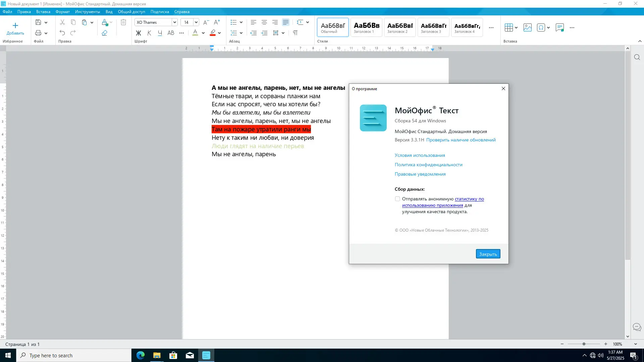Click the Закрыть button
Screen dimensions: 644x362
[x=488, y=254]
